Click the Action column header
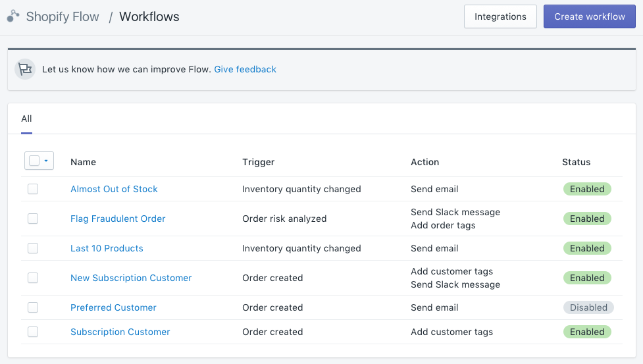 click(425, 162)
